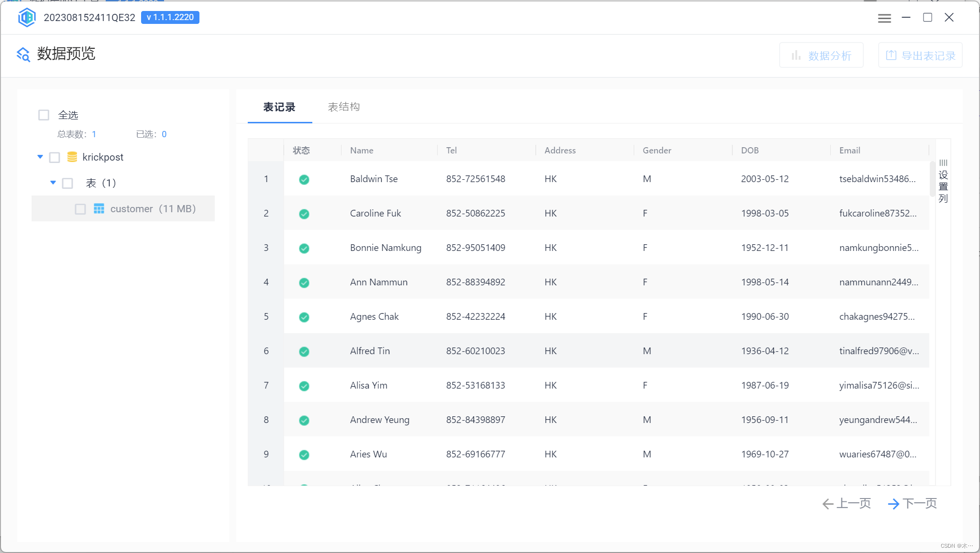The image size is (980, 553).
Task: Collapse the 表 (1) tree node arrow
Action: pyautogui.click(x=53, y=183)
